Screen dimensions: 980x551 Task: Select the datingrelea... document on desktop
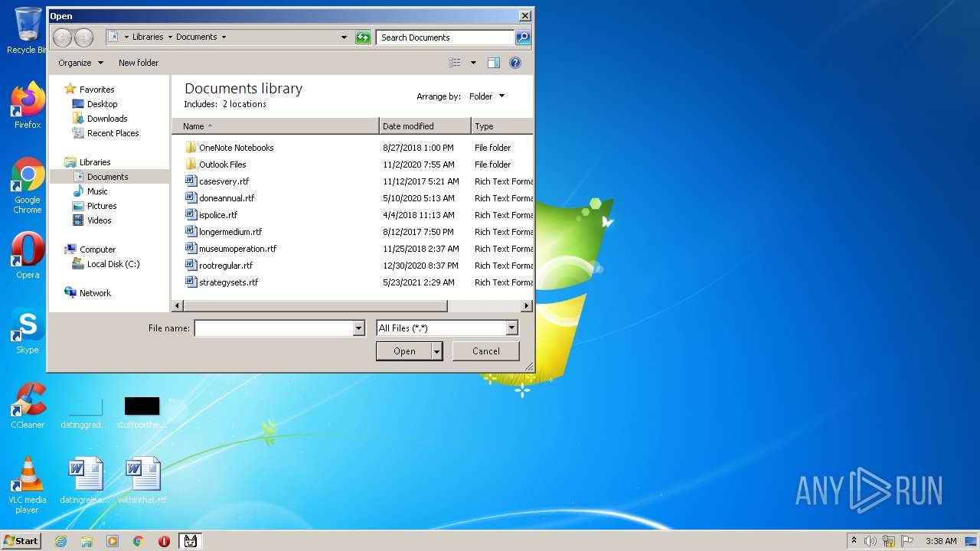pyautogui.click(x=85, y=481)
